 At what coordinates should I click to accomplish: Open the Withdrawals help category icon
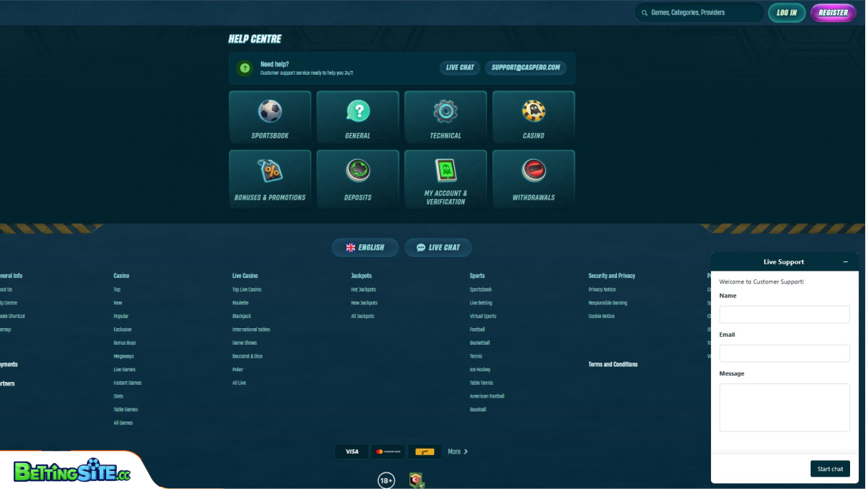533,171
